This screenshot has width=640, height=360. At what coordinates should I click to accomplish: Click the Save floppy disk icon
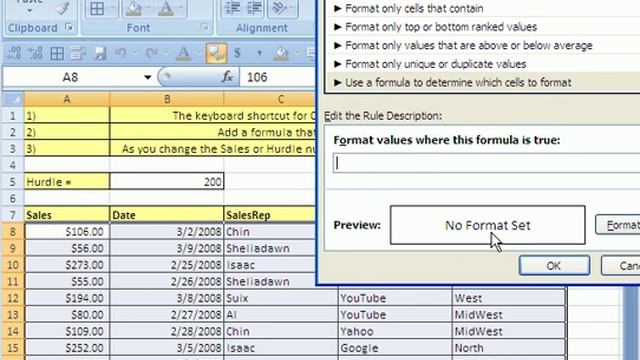(99, 53)
